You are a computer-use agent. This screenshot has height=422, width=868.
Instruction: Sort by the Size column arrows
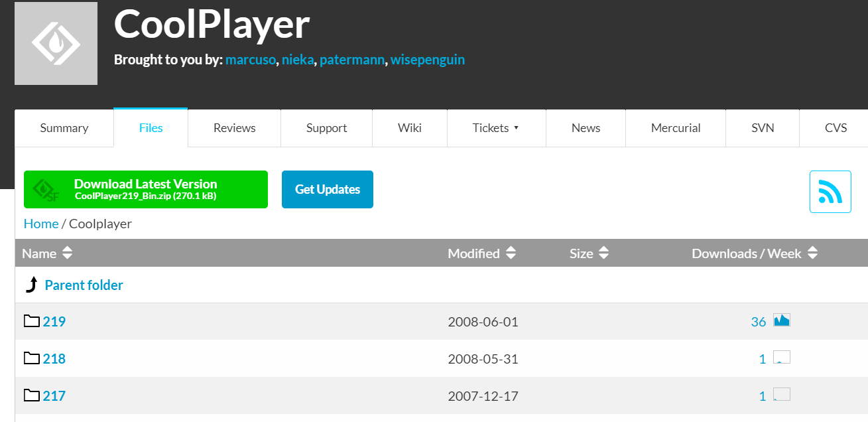point(603,253)
